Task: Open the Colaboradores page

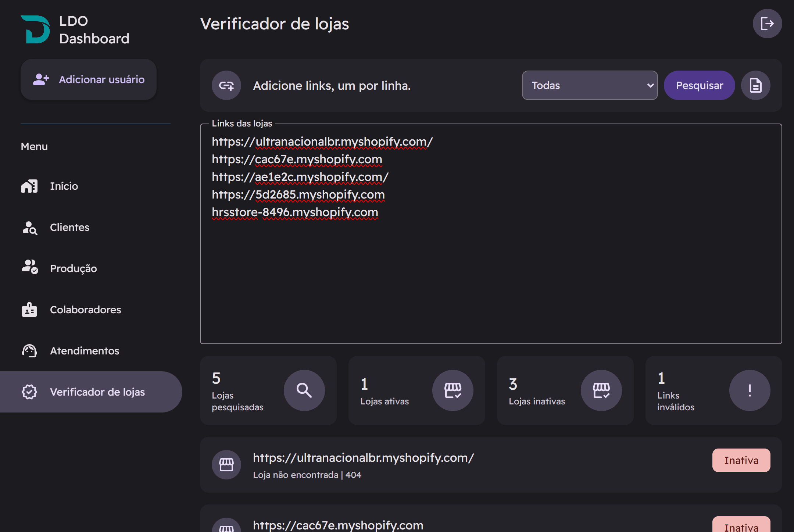Action: click(85, 310)
